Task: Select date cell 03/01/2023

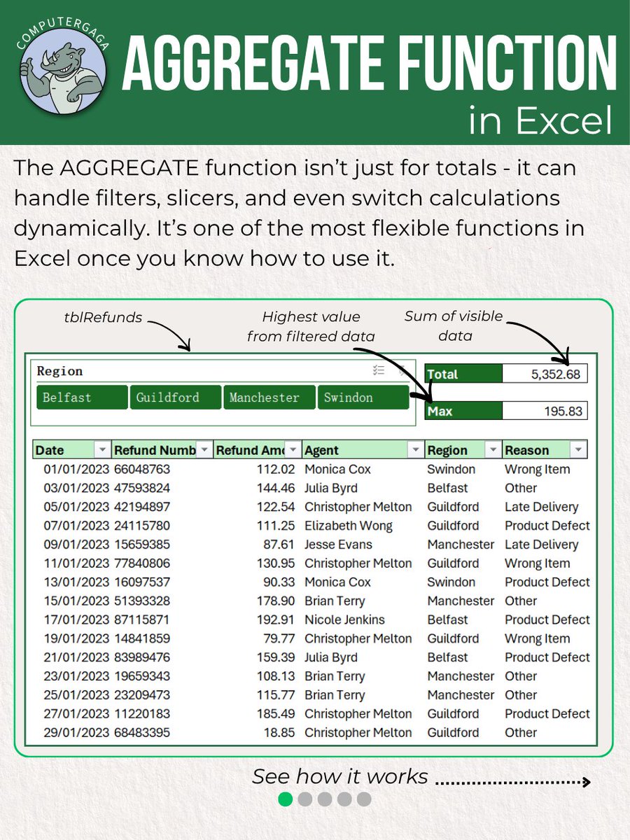Action: [x=76, y=488]
